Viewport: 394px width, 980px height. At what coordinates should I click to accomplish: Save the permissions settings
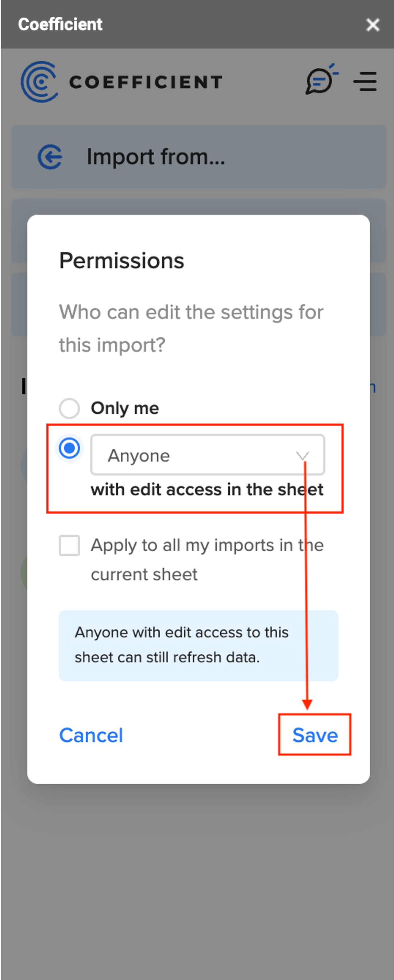[315, 734]
